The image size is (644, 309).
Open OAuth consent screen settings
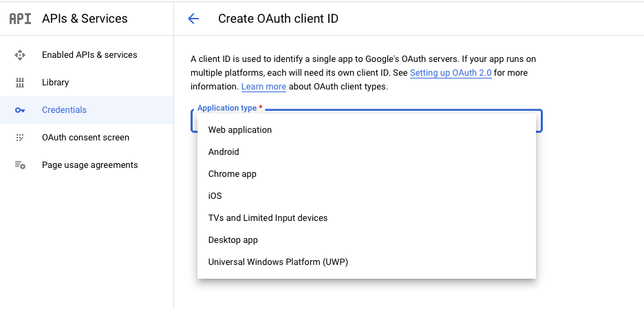click(87, 138)
